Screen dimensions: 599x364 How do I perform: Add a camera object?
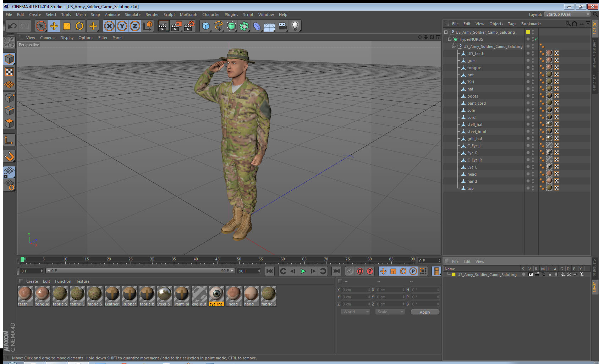pos(282,26)
